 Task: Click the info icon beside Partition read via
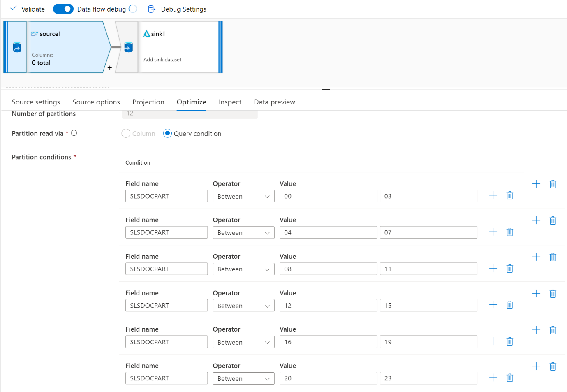(x=74, y=133)
